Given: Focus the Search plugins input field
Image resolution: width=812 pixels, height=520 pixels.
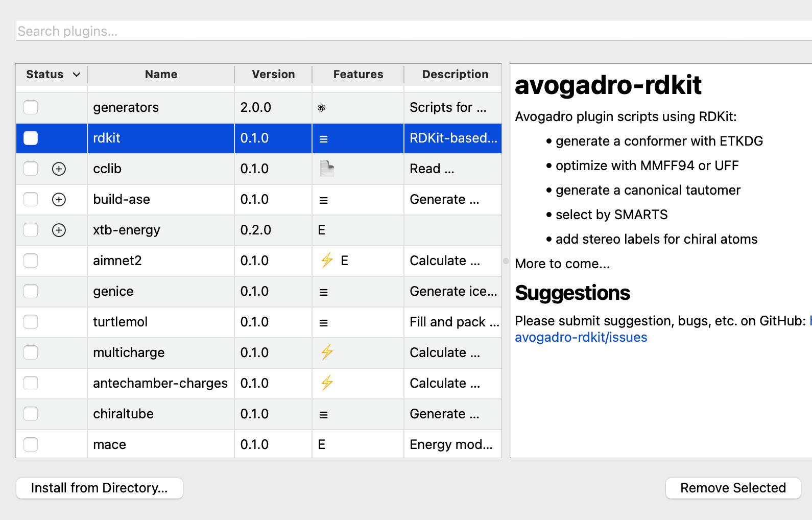Looking at the screenshot, I should tap(409, 31).
